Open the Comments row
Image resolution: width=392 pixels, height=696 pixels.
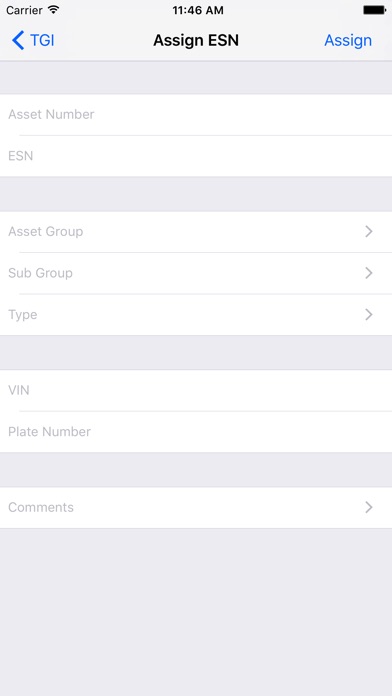[196, 507]
